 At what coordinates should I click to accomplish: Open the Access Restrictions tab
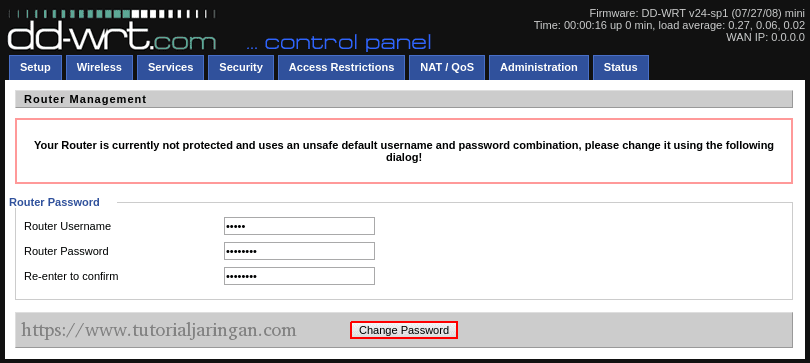[x=341, y=68]
